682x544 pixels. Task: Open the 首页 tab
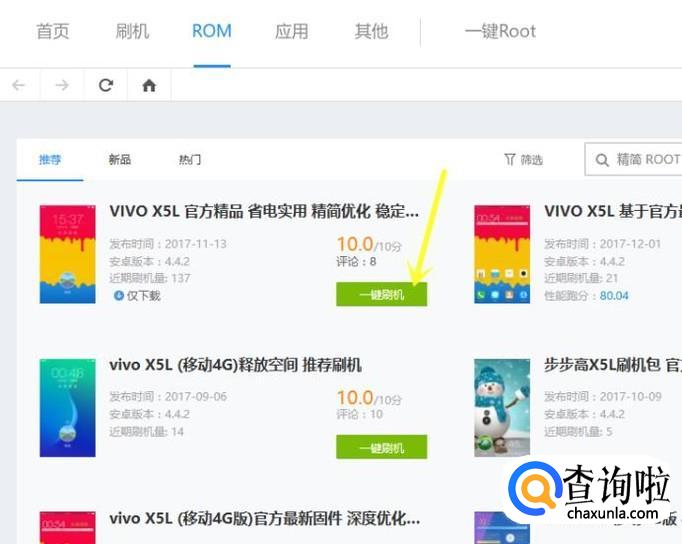pos(53,31)
